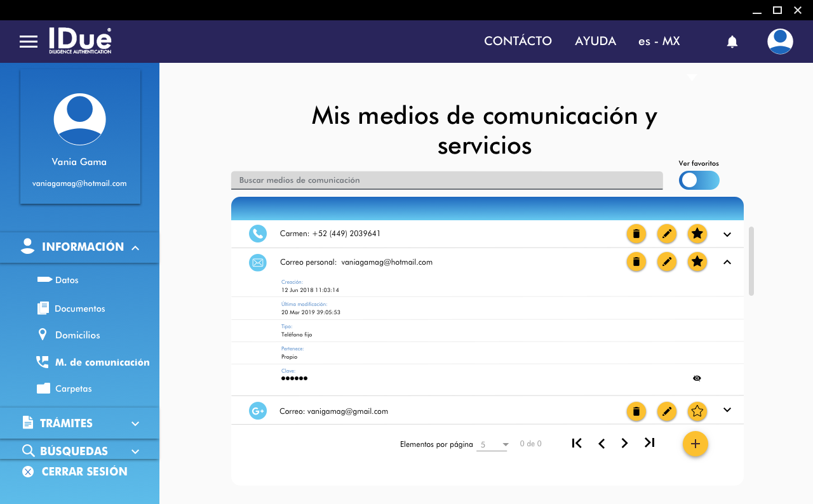The height and width of the screenshot is (504, 813).
Task: Toggle the Ver favoritos switch
Action: [x=699, y=180]
